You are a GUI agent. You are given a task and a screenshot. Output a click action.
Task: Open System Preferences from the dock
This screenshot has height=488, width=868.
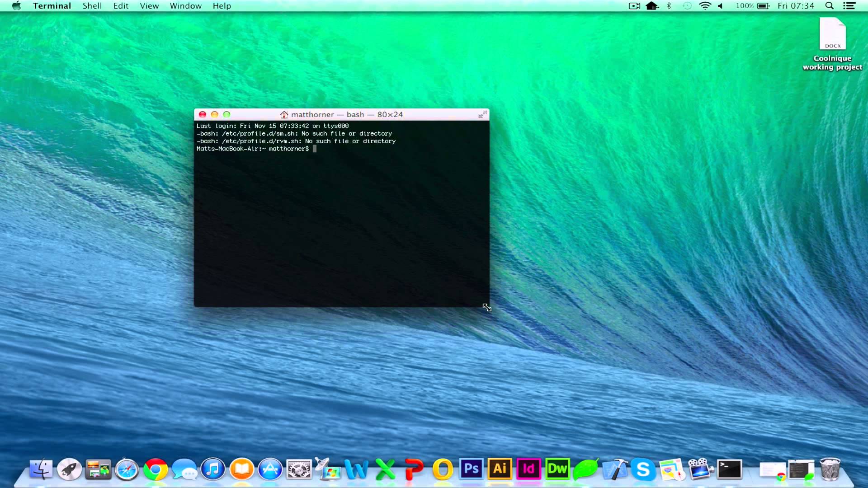coord(299,469)
